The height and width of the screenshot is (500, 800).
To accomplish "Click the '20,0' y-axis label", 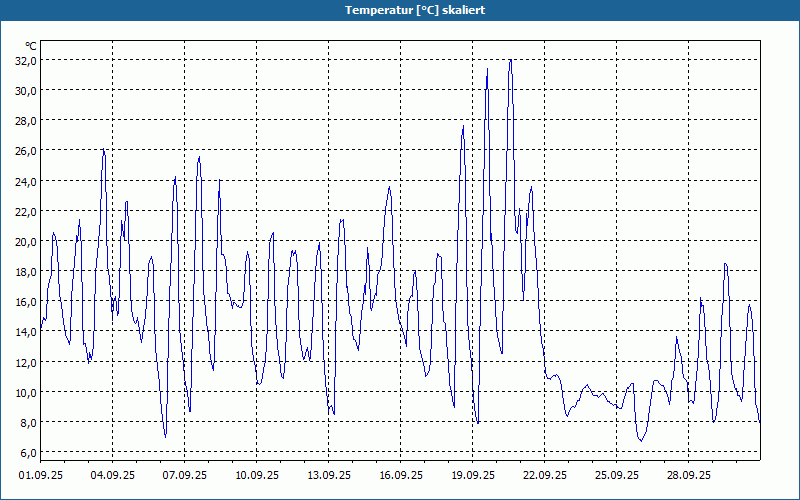I will point(26,241).
